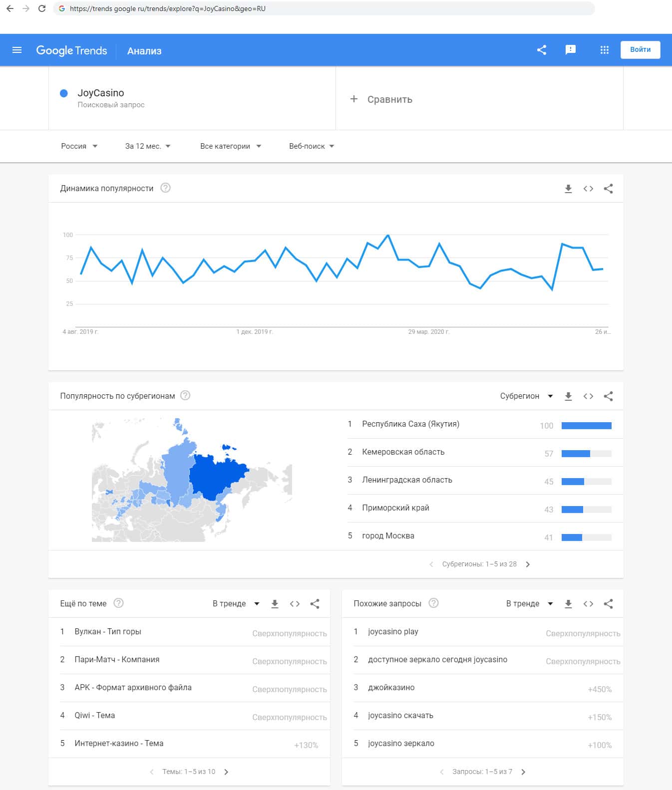
Task: Open the Google apps grid
Action: 605,50
